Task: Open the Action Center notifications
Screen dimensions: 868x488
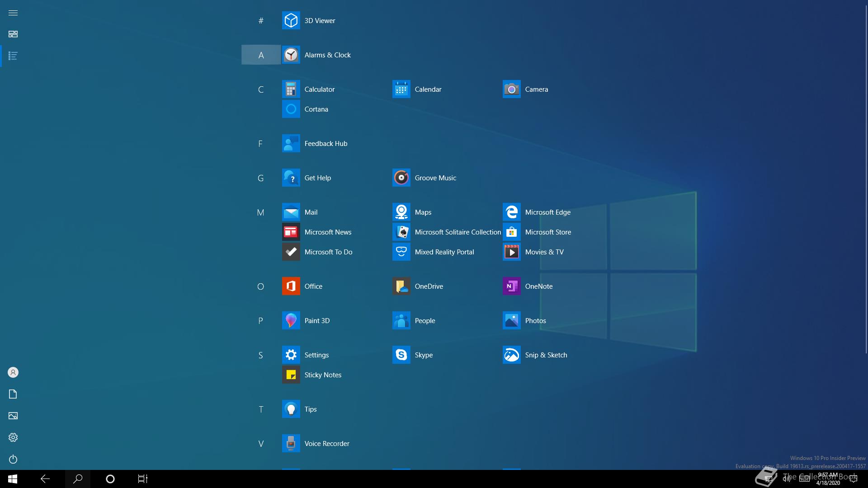Action: click(854, 479)
